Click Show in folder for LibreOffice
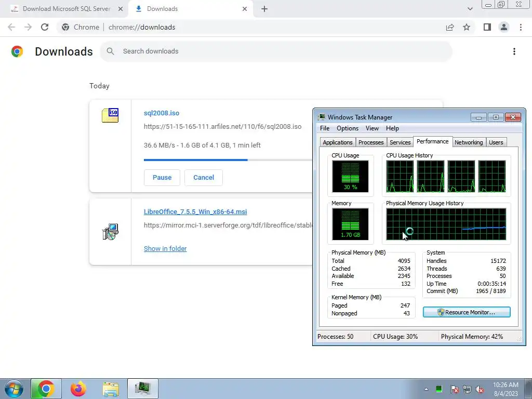This screenshot has height=399, width=532. tap(165, 249)
